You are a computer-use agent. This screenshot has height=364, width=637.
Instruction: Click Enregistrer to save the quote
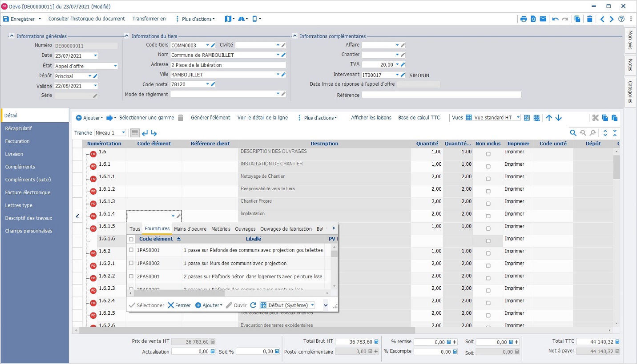[19, 19]
